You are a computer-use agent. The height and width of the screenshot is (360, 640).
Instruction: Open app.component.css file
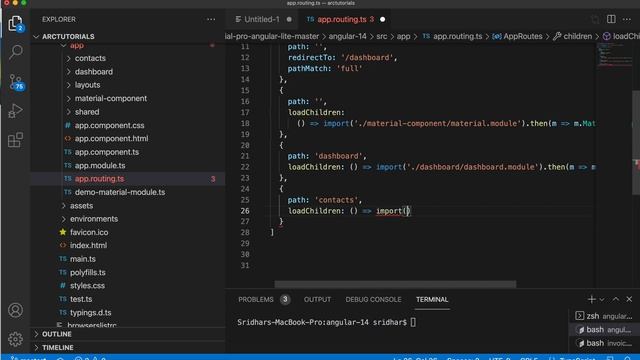(x=109, y=125)
